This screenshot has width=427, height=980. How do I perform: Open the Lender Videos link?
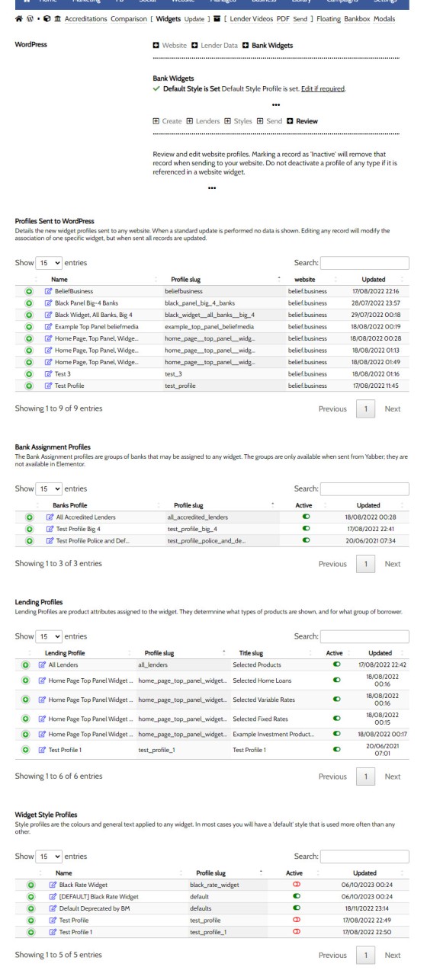[252, 18]
